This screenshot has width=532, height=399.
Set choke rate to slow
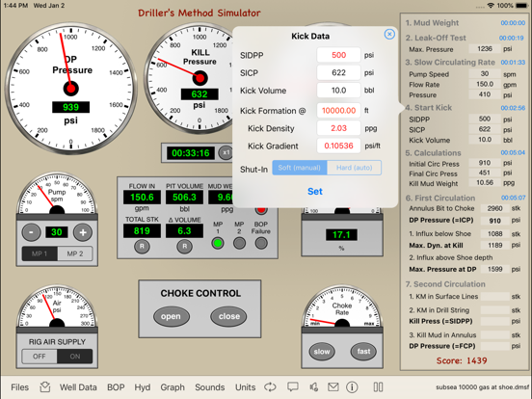[x=322, y=352]
